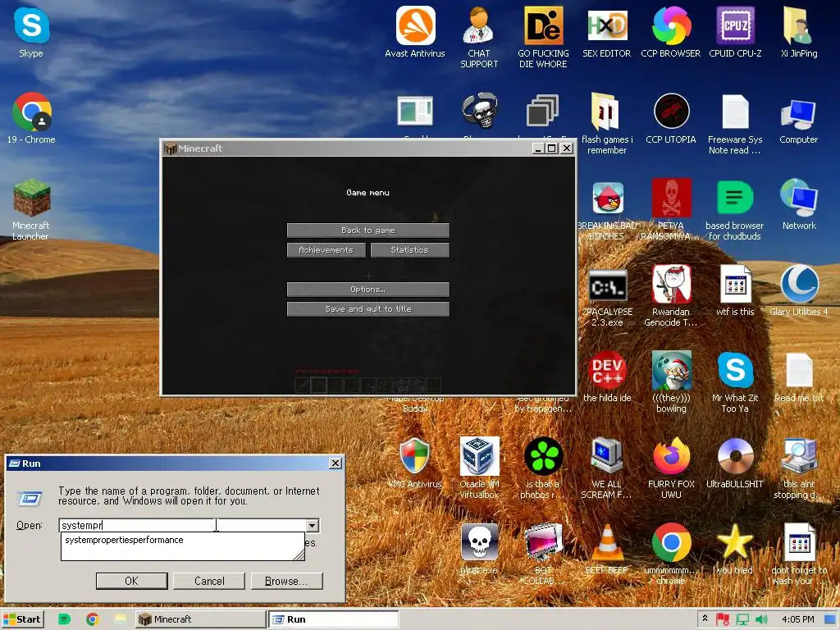Maximize the Minecraft window
This screenshot has height=630, width=840.
[x=552, y=148]
